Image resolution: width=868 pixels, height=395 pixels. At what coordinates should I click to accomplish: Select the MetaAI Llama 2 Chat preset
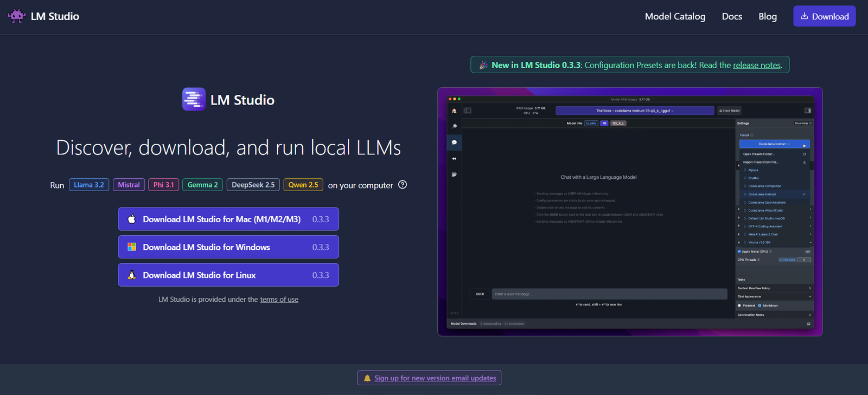pyautogui.click(x=774, y=234)
